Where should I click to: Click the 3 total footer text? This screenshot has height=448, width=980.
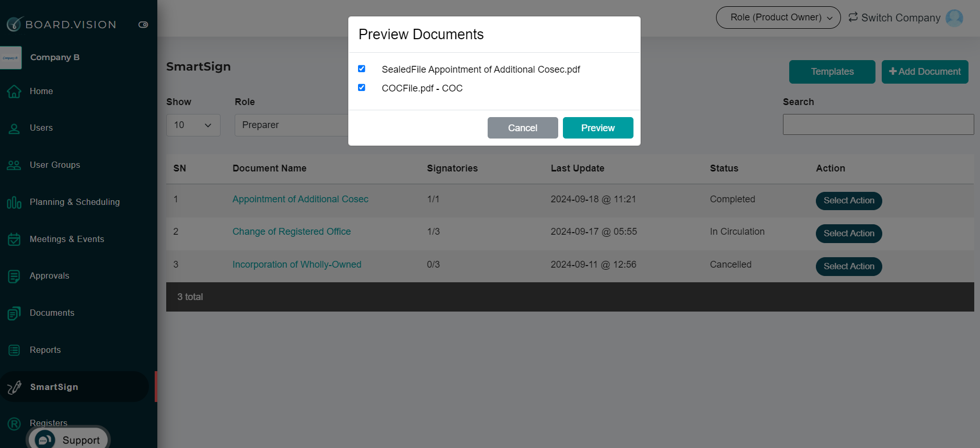(x=190, y=297)
